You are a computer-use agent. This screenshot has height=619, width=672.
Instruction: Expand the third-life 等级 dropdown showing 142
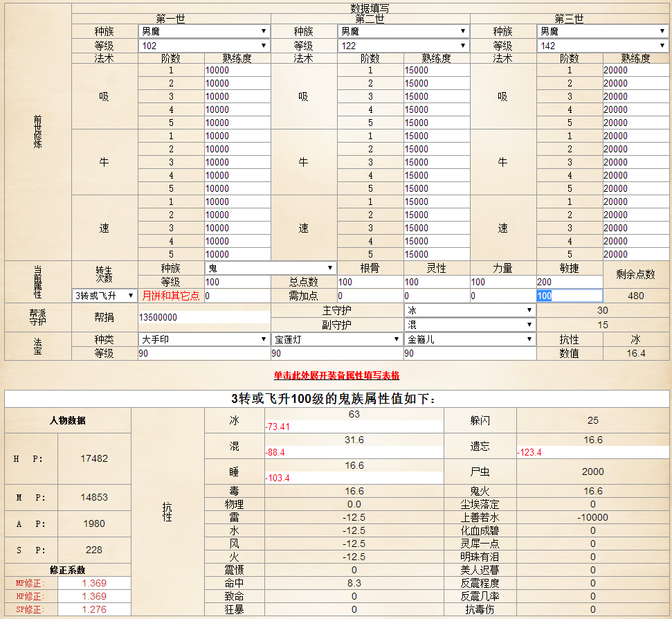click(603, 46)
